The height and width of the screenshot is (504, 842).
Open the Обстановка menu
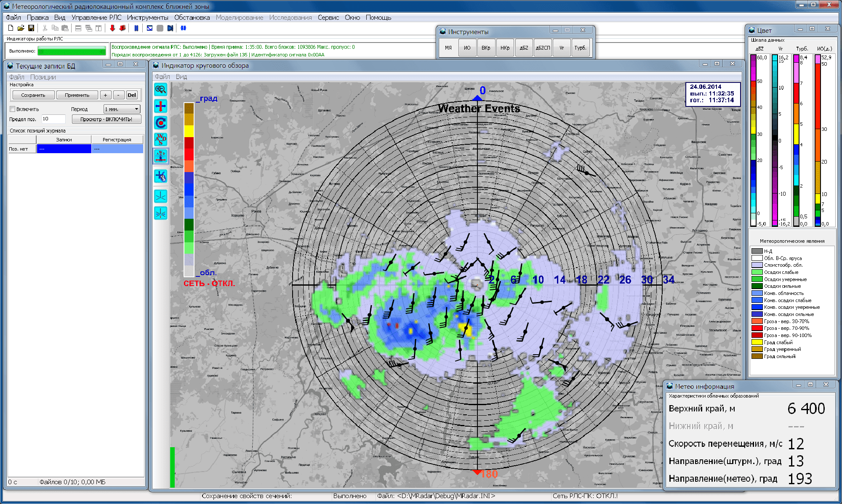point(192,17)
